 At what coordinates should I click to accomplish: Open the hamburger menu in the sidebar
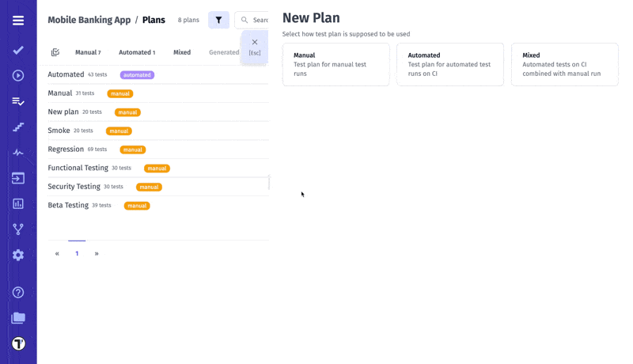click(18, 21)
